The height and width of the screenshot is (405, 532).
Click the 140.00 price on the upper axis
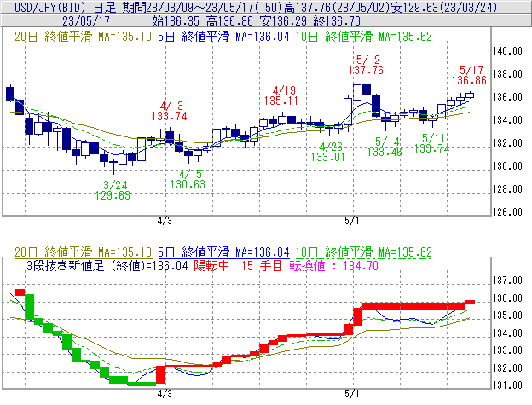click(x=509, y=51)
